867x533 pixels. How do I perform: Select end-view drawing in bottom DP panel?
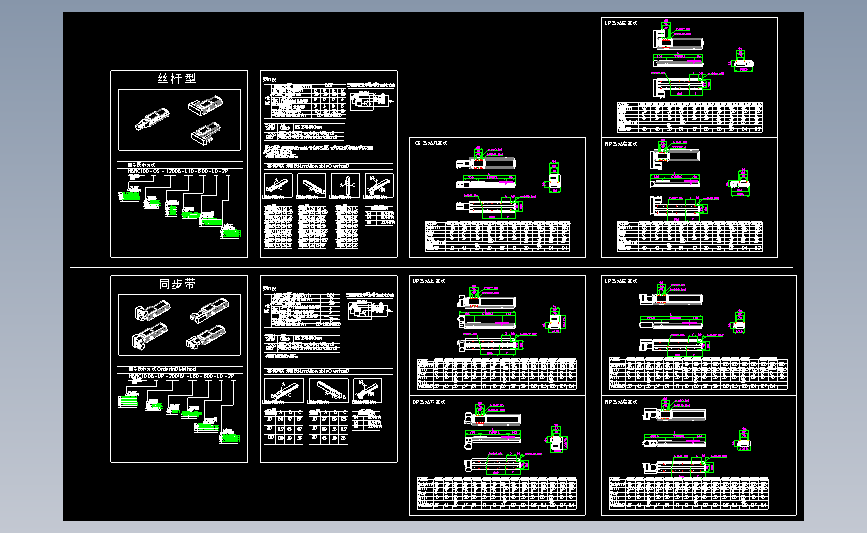click(557, 440)
